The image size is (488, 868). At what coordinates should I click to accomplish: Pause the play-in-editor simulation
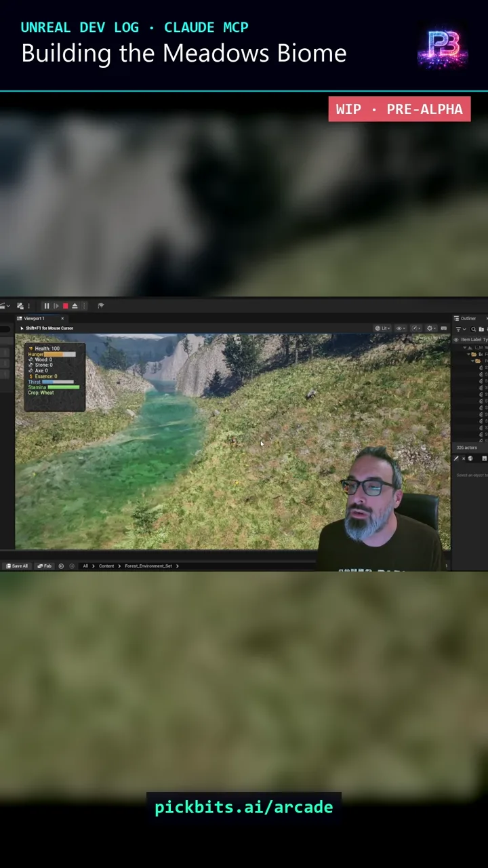pyautogui.click(x=47, y=306)
